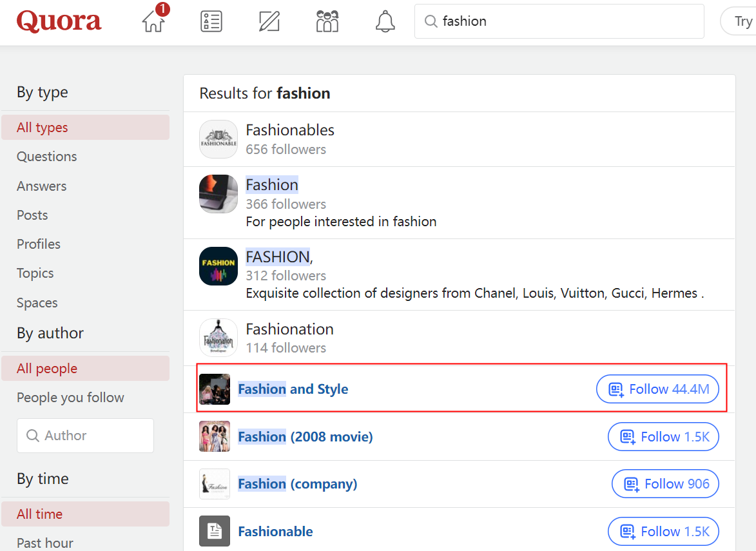The image size is (756, 551).
Task: Show only People you follow
Action: pyautogui.click(x=70, y=398)
